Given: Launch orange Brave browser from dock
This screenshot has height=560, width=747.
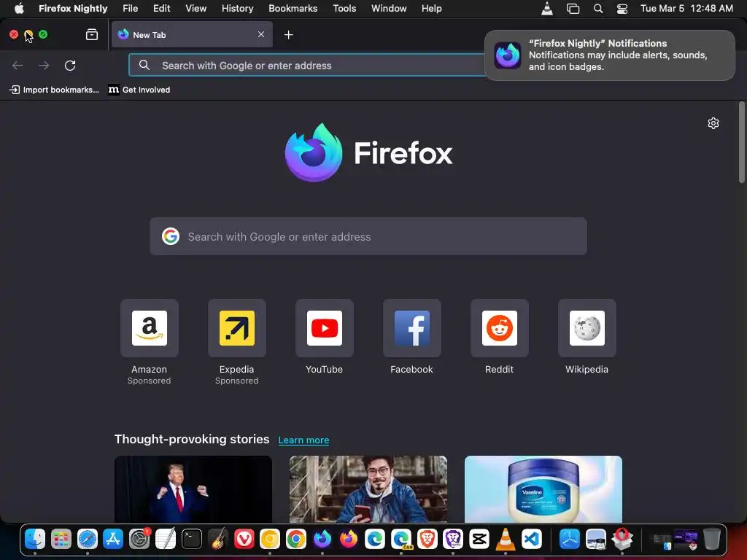Looking at the screenshot, I should coord(427,539).
